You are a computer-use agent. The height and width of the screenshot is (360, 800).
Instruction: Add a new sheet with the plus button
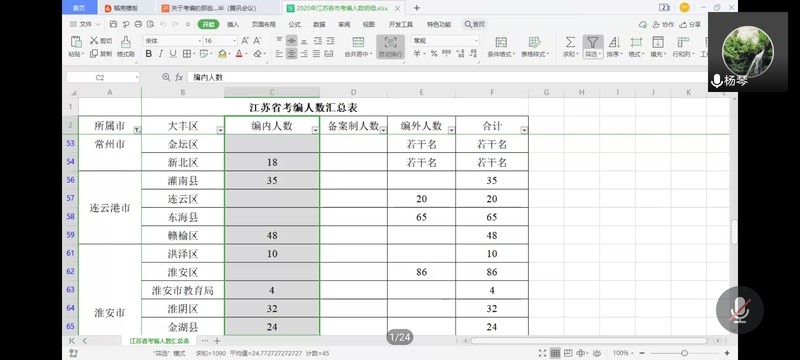pyautogui.click(x=217, y=341)
